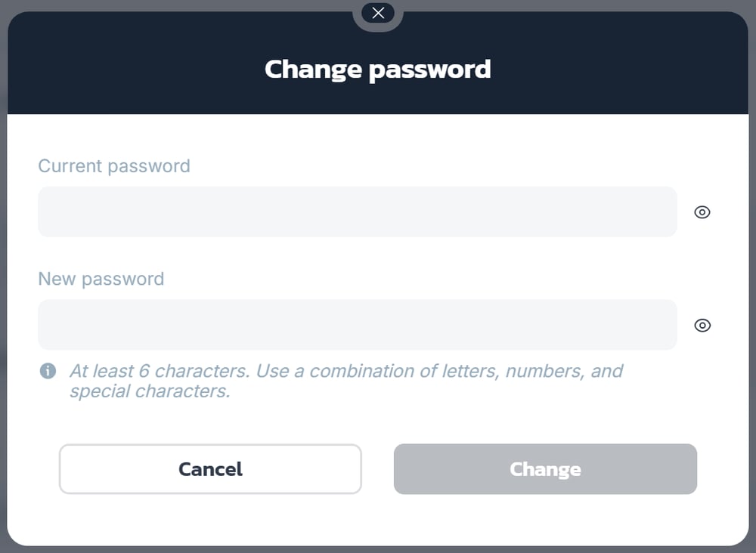This screenshot has height=553, width=756.
Task: Click the greyed-out Change button
Action: [545, 469]
